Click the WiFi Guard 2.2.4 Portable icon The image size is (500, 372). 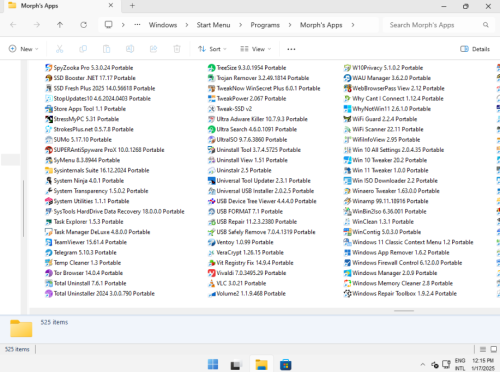point(347,119)
